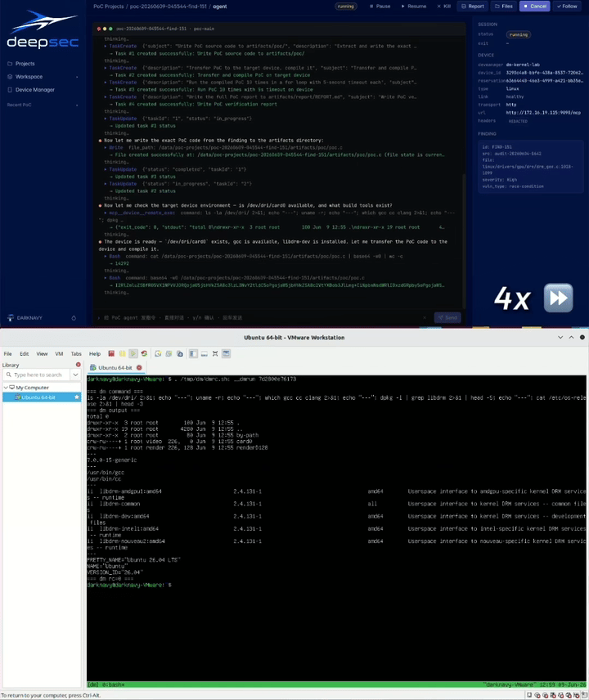Click the VMware title bar dropdown chevron
The image size is (589, 700).
pyautogui.click(x=560, y=338)
